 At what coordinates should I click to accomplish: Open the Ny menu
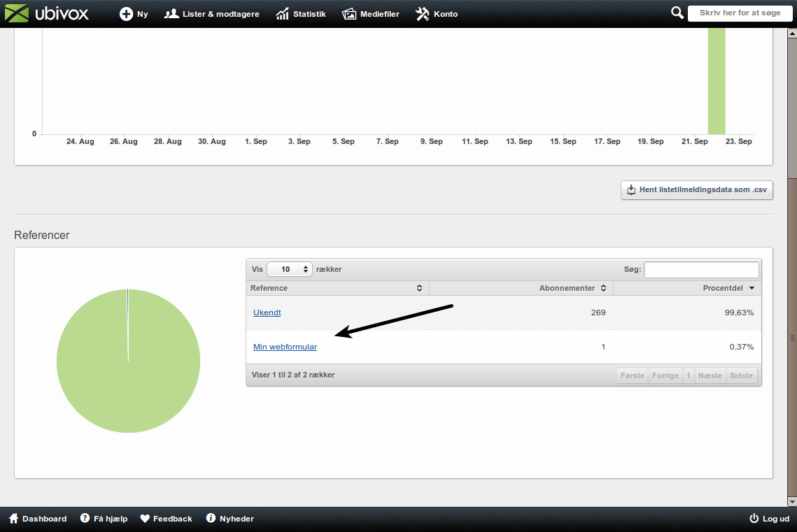[134, 14]
